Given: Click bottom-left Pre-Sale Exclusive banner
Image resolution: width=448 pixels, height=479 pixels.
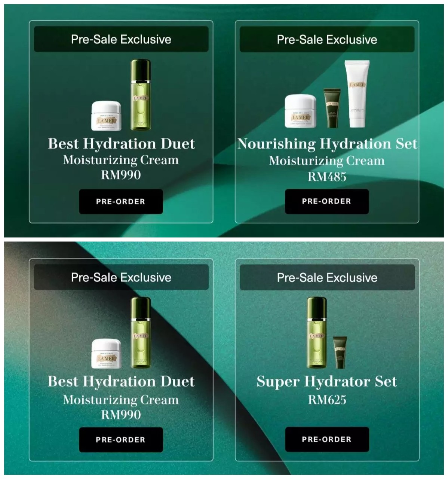Looking at the screenshot, I should point(121,277).
